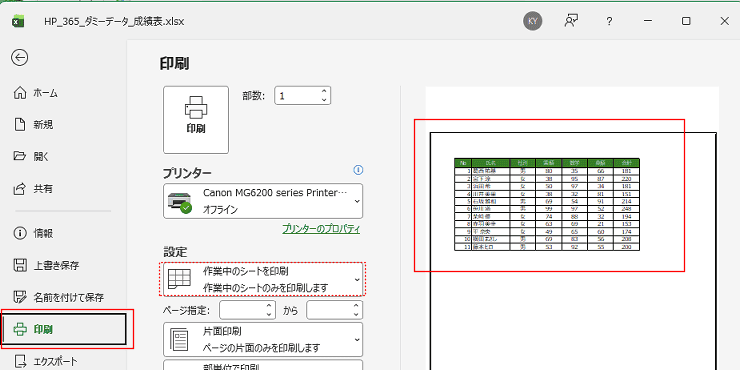Click the printer info icon

click(x=358, y=170)
